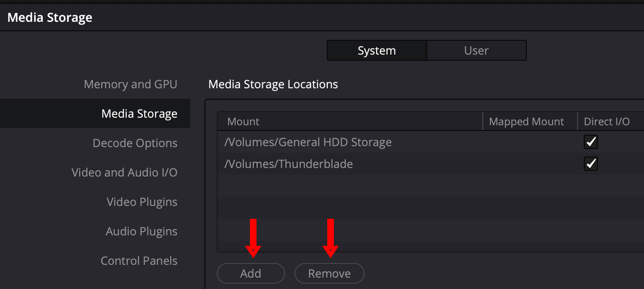Uncheck Direct I/O for Thunderblade
Viewport: 644px width, 289px height.
(x=591, y=164)
